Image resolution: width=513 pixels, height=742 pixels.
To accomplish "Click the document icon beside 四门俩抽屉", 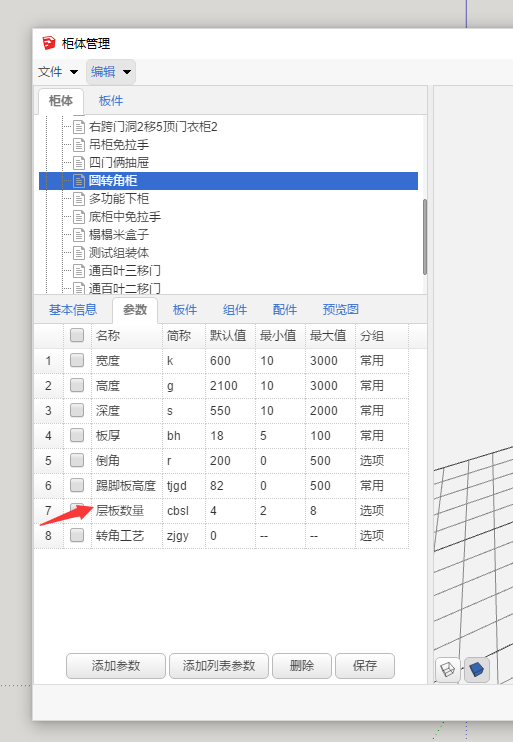I will tap(79, 163).
